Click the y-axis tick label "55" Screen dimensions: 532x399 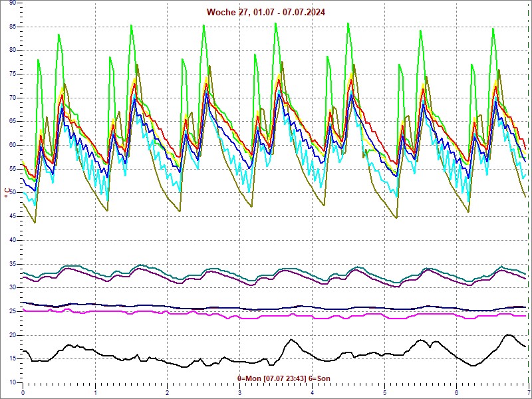[13, 169]
